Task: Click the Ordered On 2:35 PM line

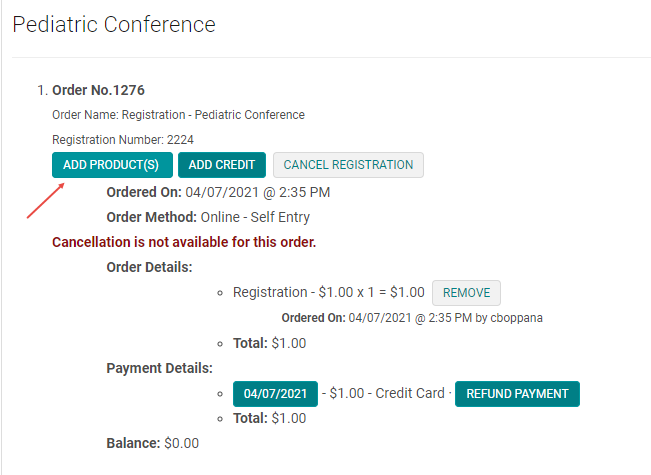Action: pos(218,192)
